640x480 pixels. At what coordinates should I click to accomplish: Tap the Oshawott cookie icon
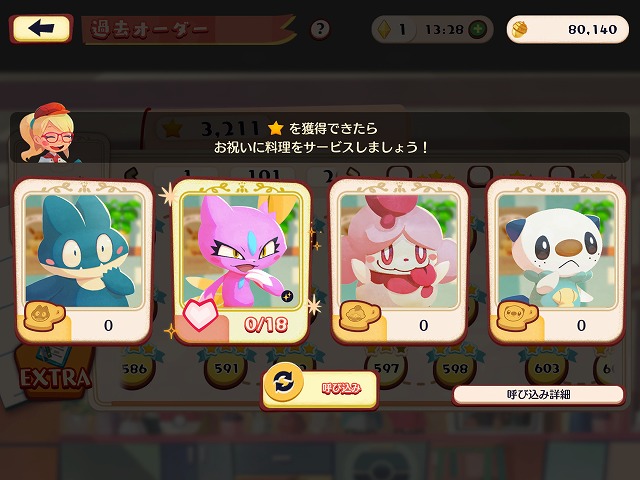tap(517, 316)
